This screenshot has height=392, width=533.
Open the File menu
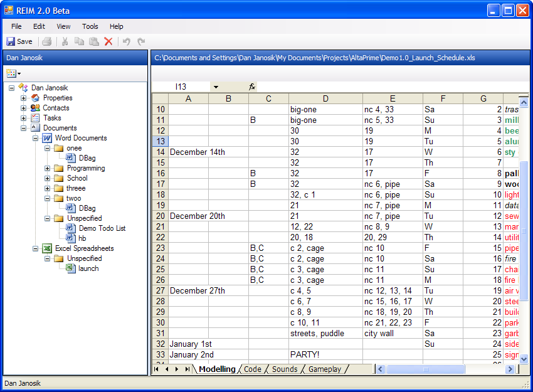tap(16, 26)
